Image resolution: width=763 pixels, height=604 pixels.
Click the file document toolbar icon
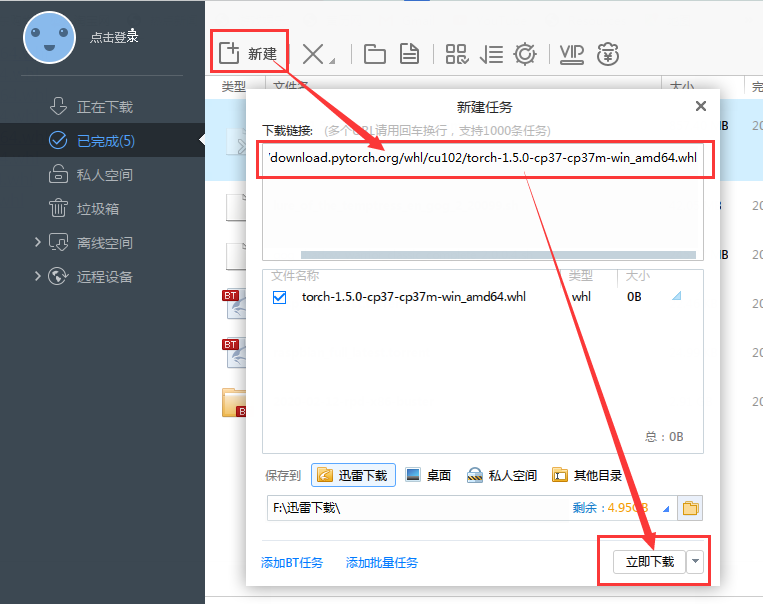click(x=409, y=54)
